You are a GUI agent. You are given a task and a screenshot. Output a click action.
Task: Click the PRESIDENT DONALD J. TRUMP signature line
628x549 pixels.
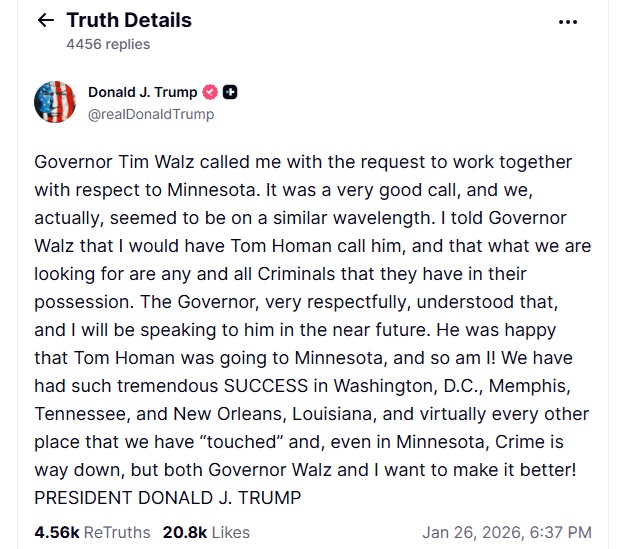(167, 497)
